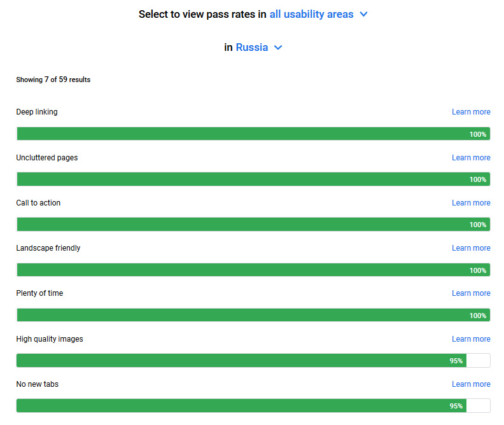Click the Deep linking 100% progress bar
This screenshot has height=425, width=504.
coord(253,134)
